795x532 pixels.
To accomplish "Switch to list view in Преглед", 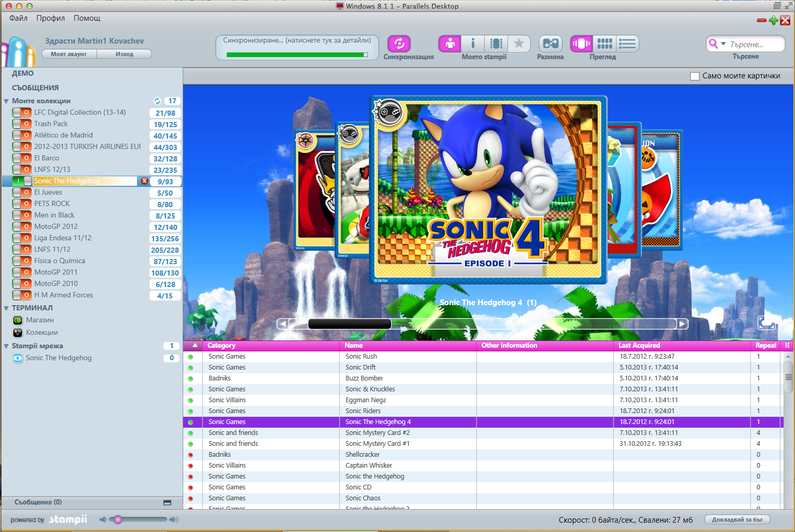I will coord(627,44).
